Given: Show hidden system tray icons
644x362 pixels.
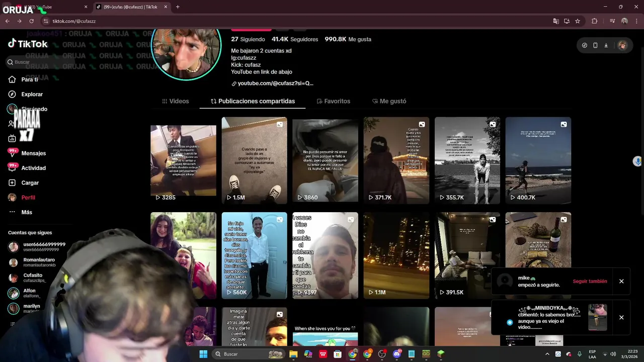Looking at the screenshot, I should pyautogui.click(x=547, y=354).
